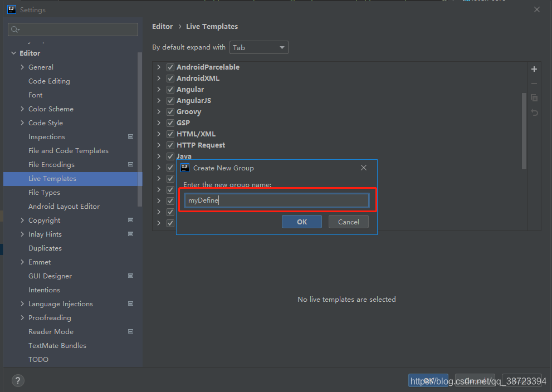Focus the settings search field

[x=73, y=30]
